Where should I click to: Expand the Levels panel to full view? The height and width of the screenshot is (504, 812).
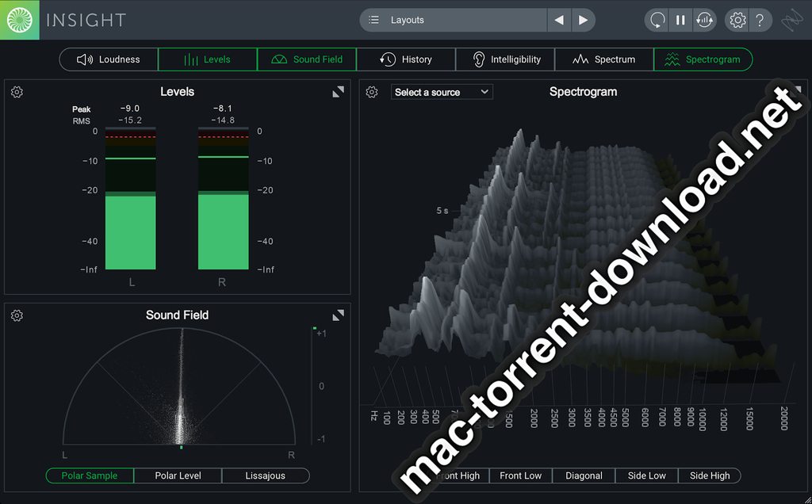(x=338, y=92)
